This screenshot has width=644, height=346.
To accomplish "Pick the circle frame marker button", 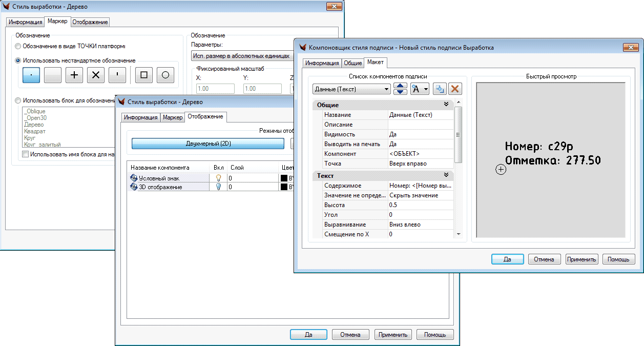I will 165,75.
